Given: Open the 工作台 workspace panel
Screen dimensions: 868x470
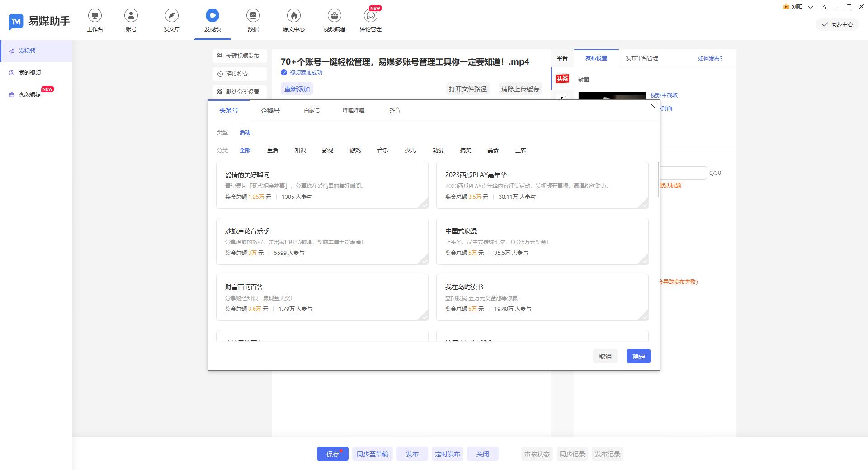Looking at the screenshot, I should [x=95, y=20].
